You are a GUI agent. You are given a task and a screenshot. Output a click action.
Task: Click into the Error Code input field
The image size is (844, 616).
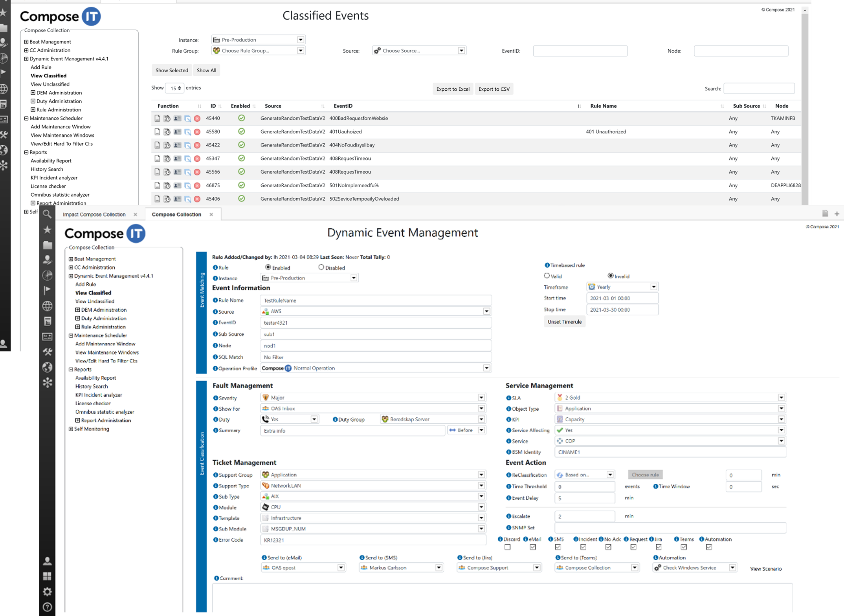[372, 540]
